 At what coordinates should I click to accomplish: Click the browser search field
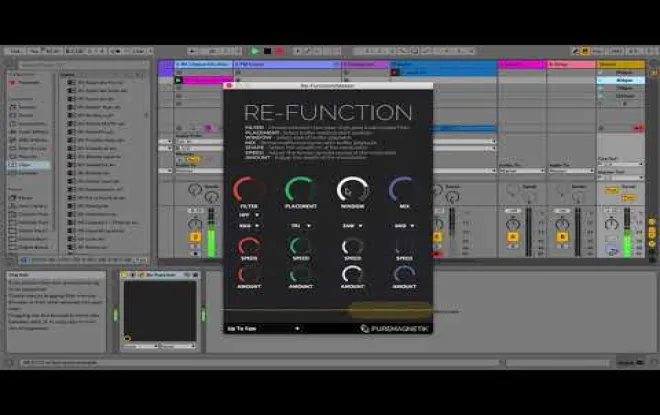83,65
